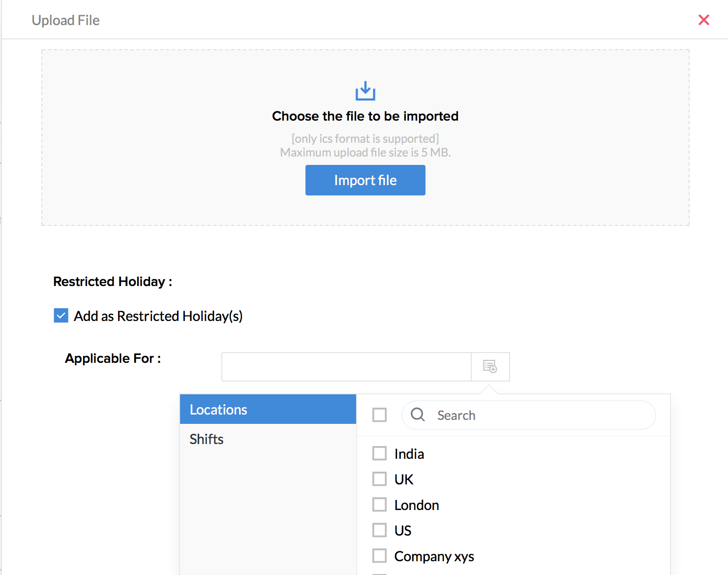Open the Applicable For picker icon
Screen dimensions: 728x575
click(490, 367)
